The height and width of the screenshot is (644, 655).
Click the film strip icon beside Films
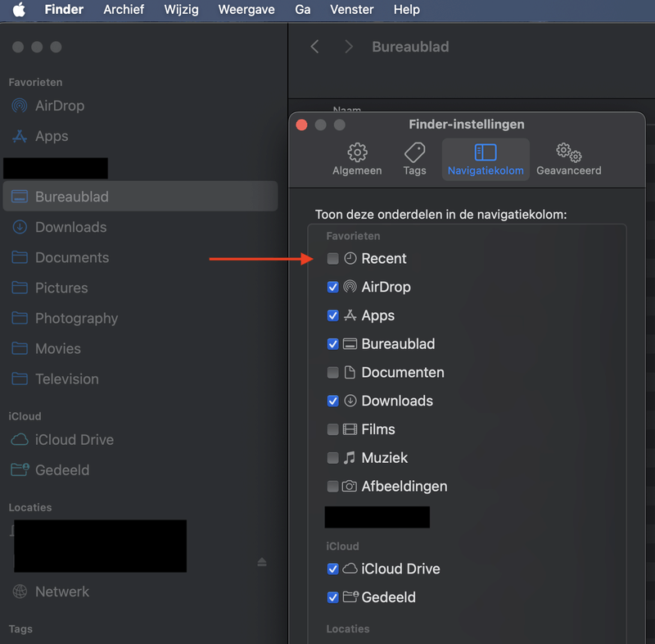pyautogui.click(x=350, y=429)
